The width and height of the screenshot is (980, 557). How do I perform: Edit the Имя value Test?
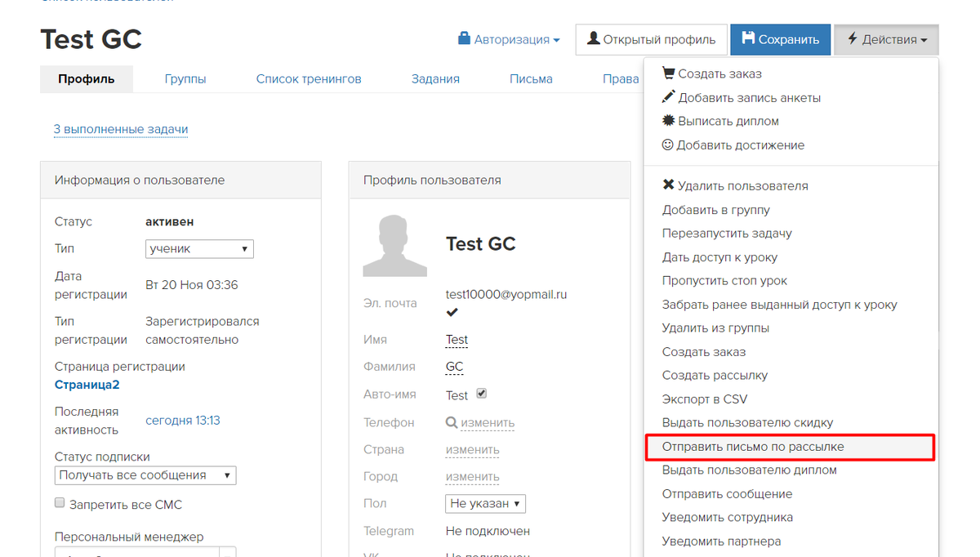click(x=457, y=340)
